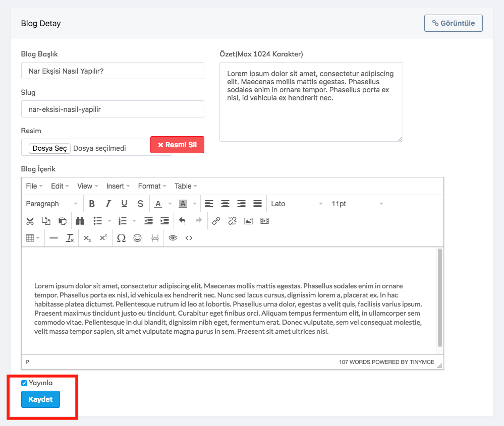Screen dimensions: 504x426
Task: Open the text color picker arrow
Action: 170,204
